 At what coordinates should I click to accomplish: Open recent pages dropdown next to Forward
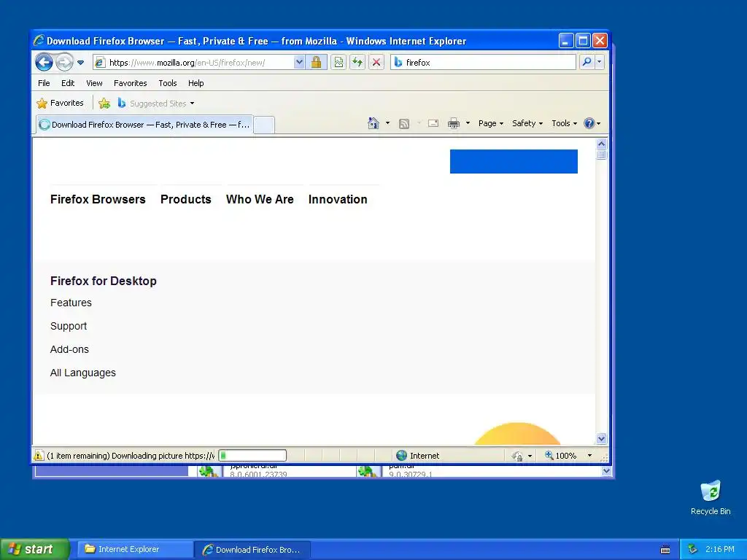coord(80,63)
